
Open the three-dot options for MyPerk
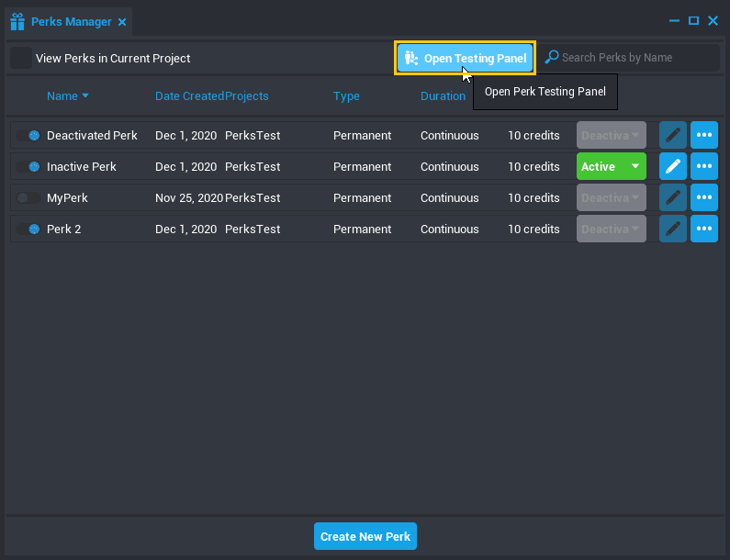704,197
